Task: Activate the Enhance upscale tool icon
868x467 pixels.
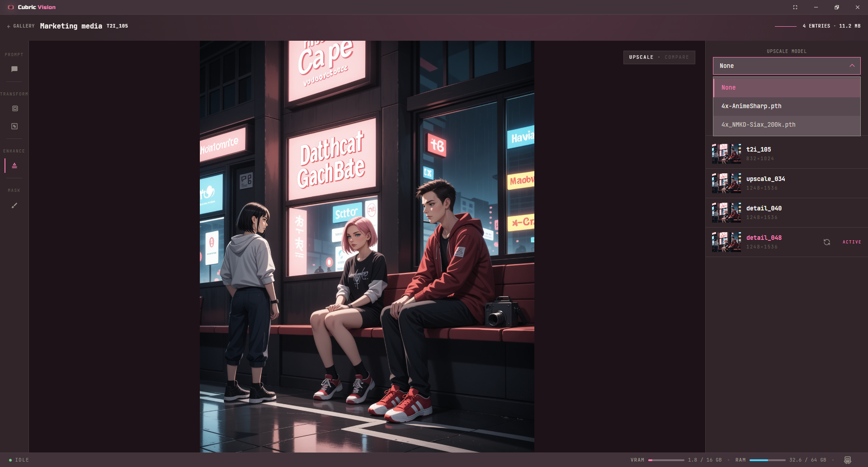Action: 14,166
